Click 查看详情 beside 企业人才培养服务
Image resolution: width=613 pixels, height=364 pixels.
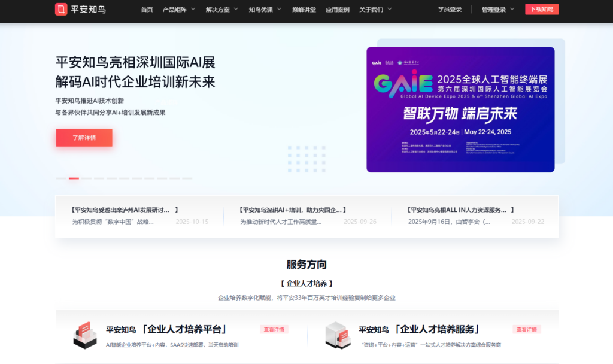[x=527, y=329]
